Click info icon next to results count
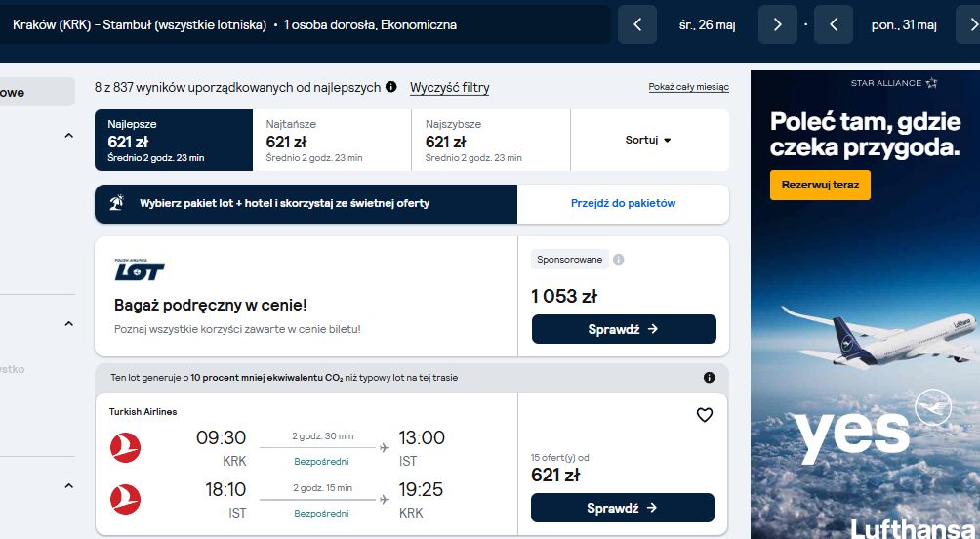Image resolution: width=980 pixels, height=539 pixels. pos(391,87)
